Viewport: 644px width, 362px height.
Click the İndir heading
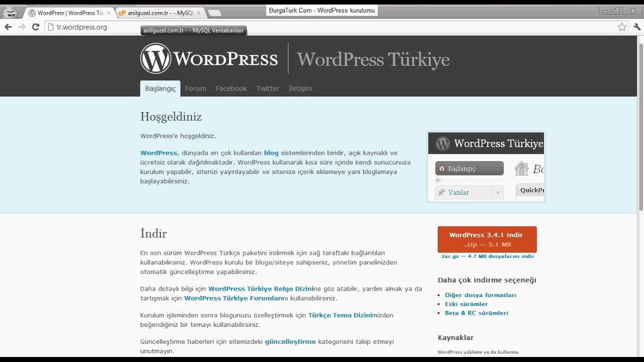[x=153, y=234]
